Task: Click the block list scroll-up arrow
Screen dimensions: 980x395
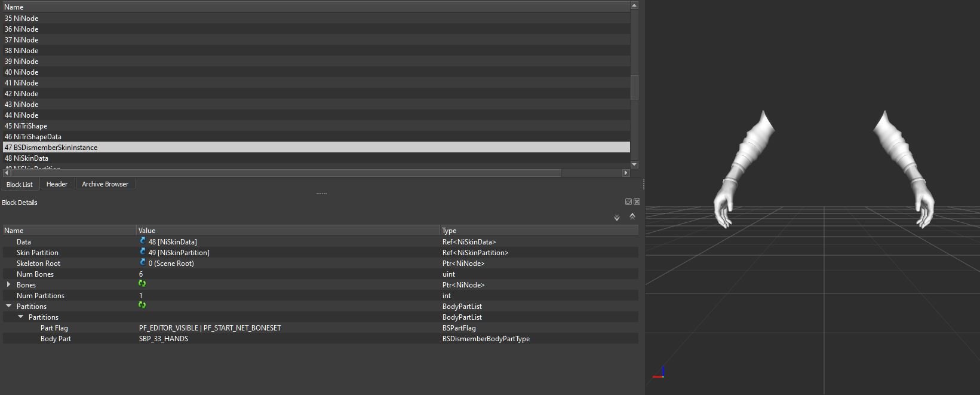Action: pos(634,5)
